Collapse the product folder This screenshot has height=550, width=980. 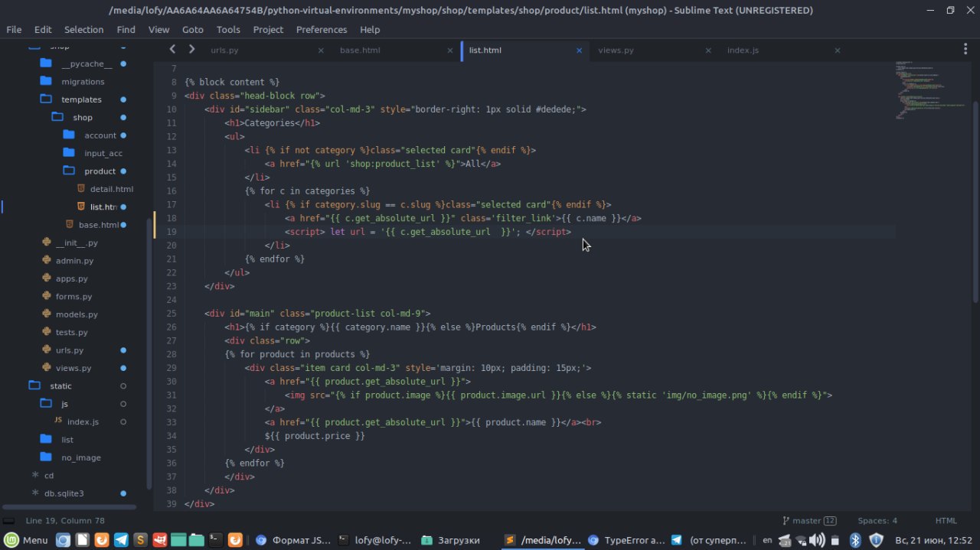pos(100,171)
